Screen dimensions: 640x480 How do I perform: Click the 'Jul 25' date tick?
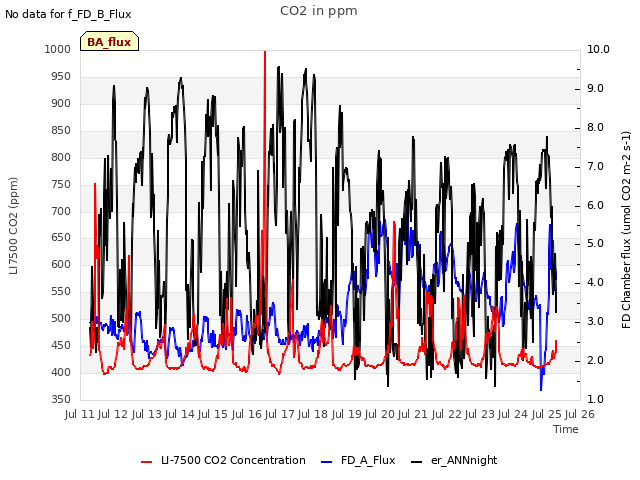pyautogui.click(x=547, y=414)
